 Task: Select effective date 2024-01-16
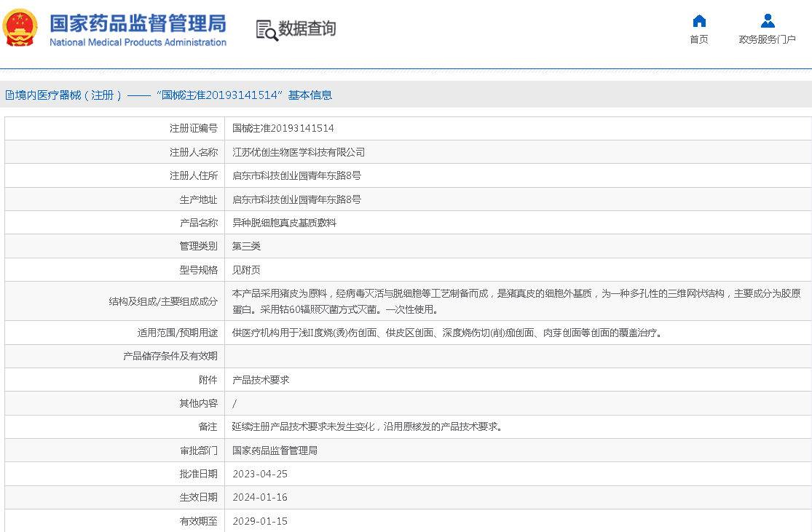click(x=260, y=497)
